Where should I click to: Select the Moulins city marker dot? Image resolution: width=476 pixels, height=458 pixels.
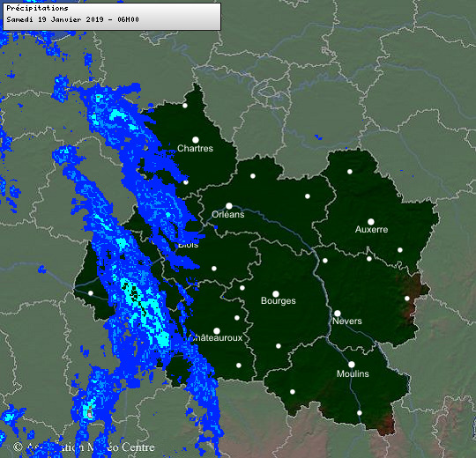352,365
